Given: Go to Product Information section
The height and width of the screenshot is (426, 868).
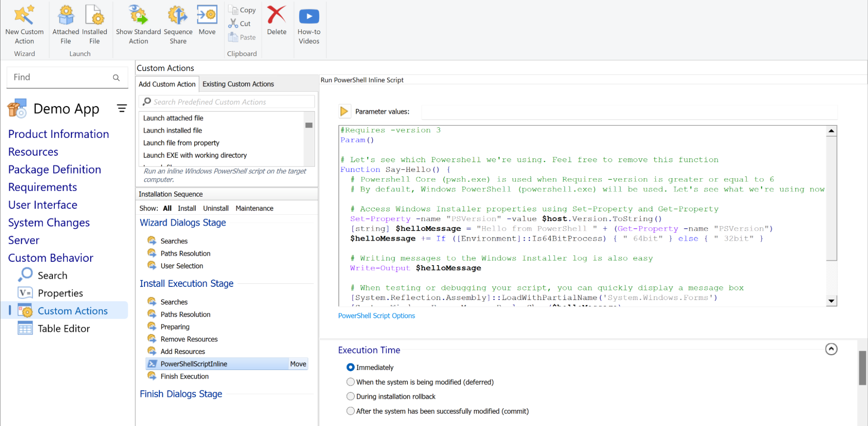Looking at the screenshot, I should pyautogui.click(x=59, y=134).
